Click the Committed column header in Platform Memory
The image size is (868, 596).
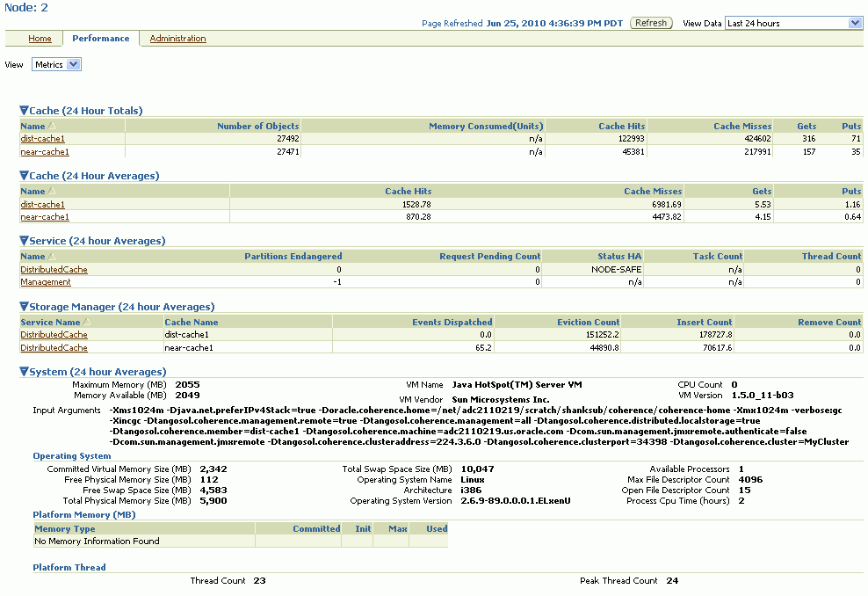coord(316,528)
